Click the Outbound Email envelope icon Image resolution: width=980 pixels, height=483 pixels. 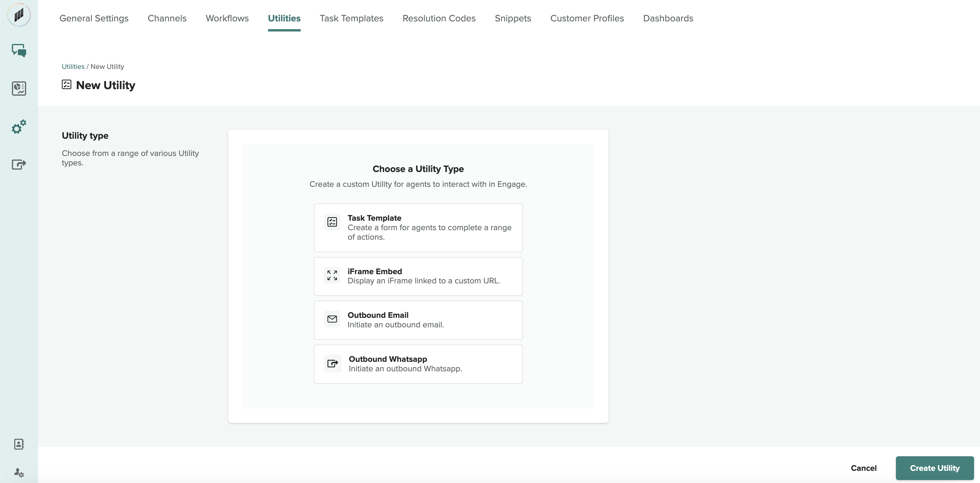(x=332, y=319)
